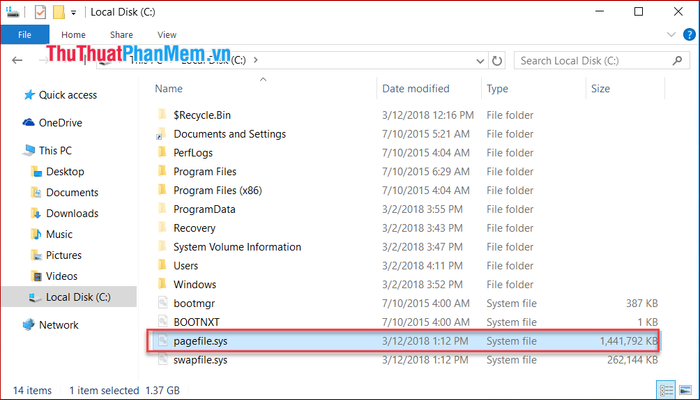Image resolution: width=700 pixels, height=400 pixels.
Task: Click the Users folder icon
Action: click(162, 265)
